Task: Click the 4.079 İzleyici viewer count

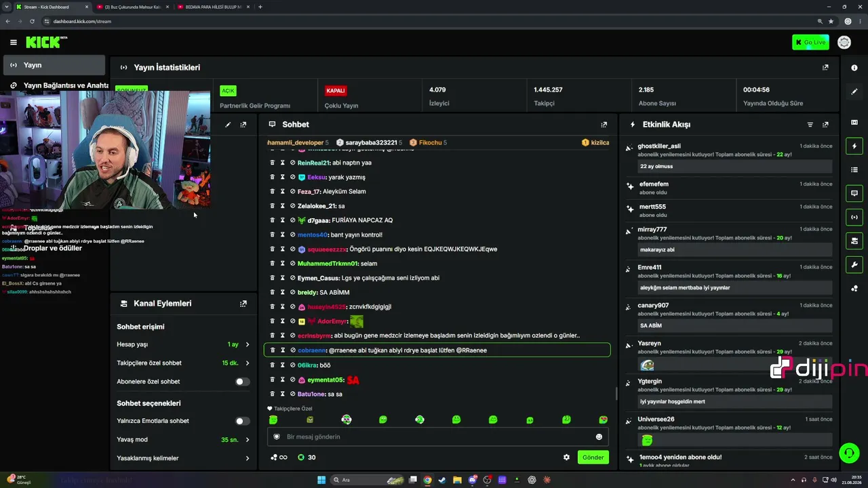Action: coord(439,96)
